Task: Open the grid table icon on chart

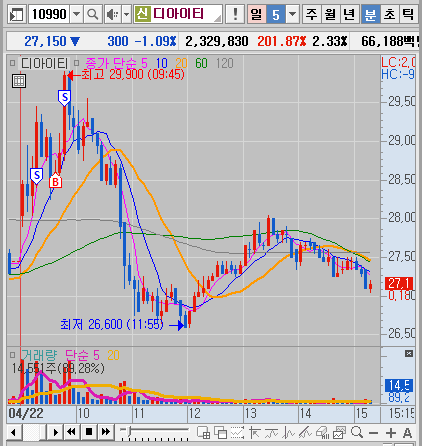Action: click(x=19, y=81)
